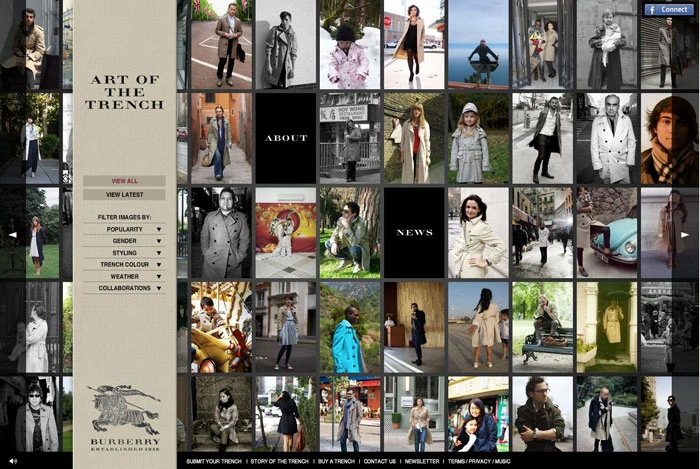Open the black NEWS tile
Image resolution: width=700 pixels, height=469 pixels.
[x=414, y=232]
